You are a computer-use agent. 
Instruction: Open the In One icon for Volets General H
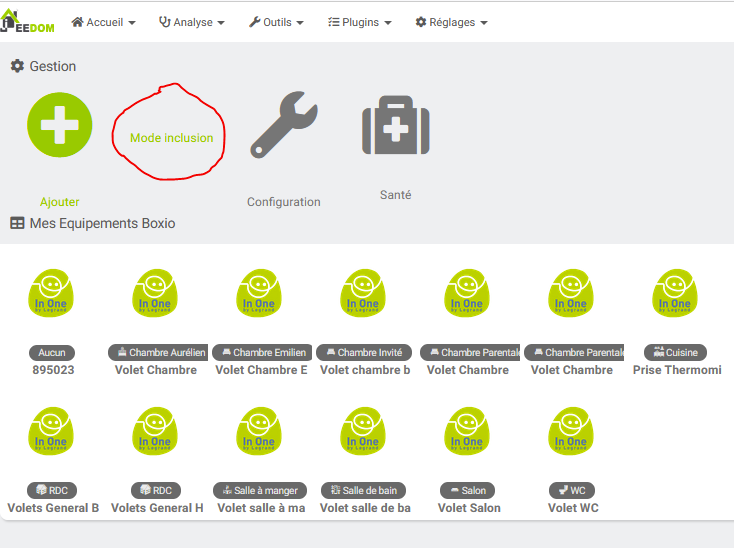click(x=155, y=431)
